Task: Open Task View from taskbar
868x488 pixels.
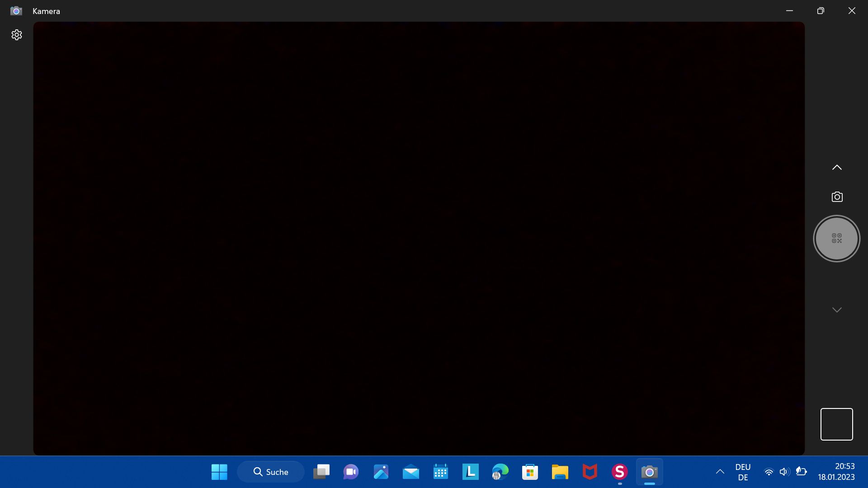Action: click(321, 472)
